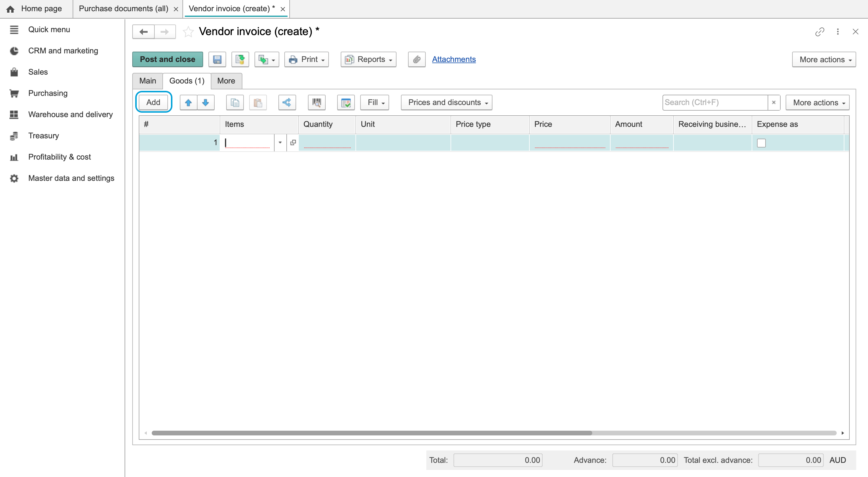This screenshot has width=868, height=477.
Task: Move row down with blue down arrow
Action: point(205,102)
